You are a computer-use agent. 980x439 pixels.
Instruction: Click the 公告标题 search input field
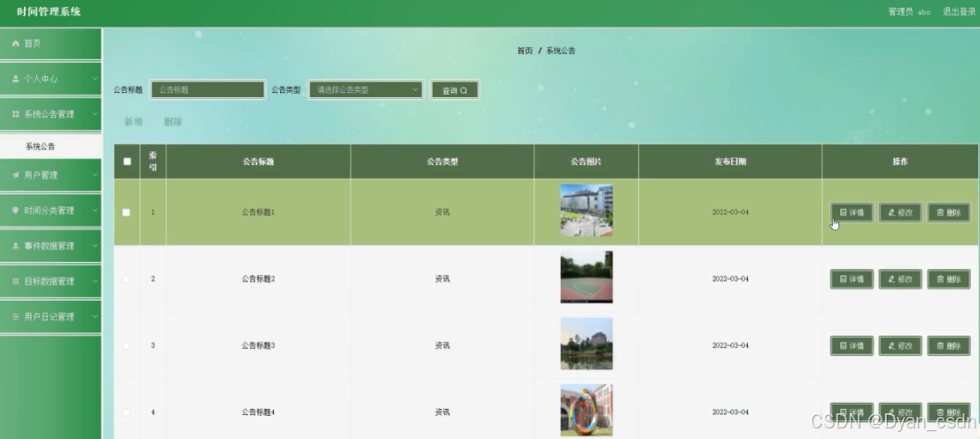(x=207, y=90)
